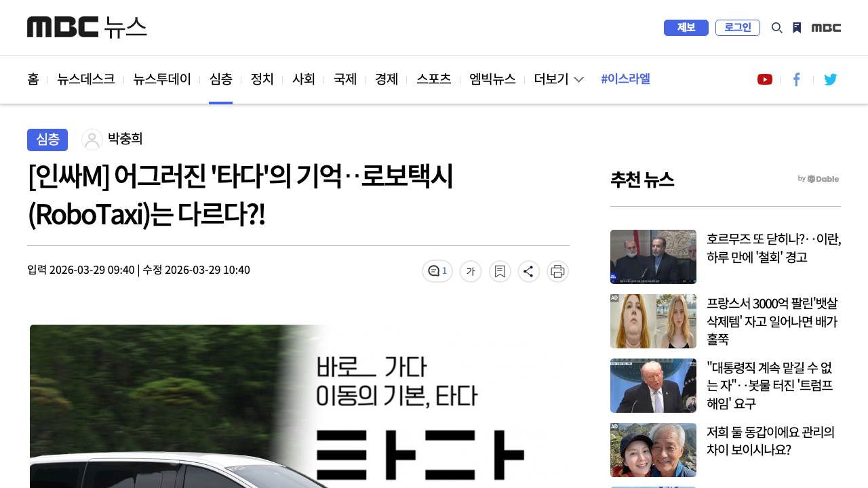Click reporter name 박충희
This screenshot has height=488, width=868.
pyautogui.click(x=125, y=140)
